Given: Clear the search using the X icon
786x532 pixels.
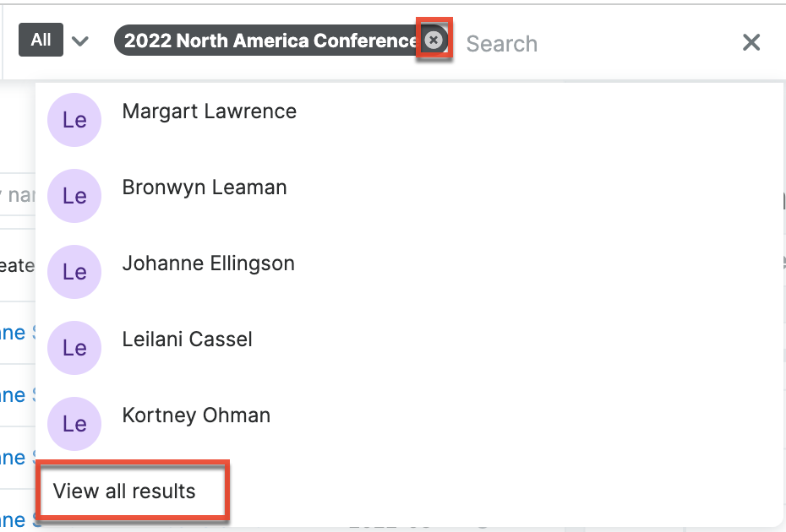Looking at the screenshot, I should click(x=751, y=42).
